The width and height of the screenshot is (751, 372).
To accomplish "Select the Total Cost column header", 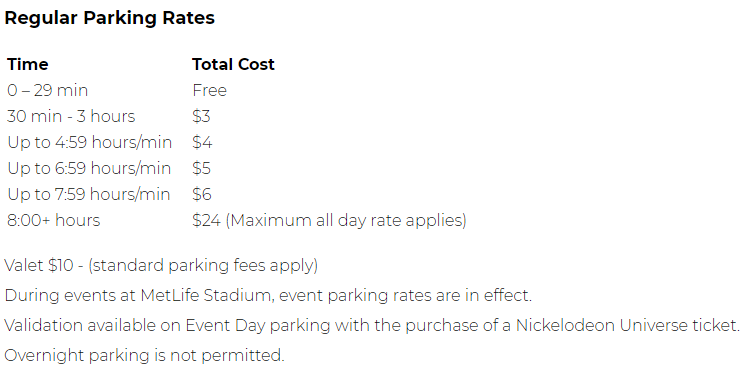I will click(233, 64).
